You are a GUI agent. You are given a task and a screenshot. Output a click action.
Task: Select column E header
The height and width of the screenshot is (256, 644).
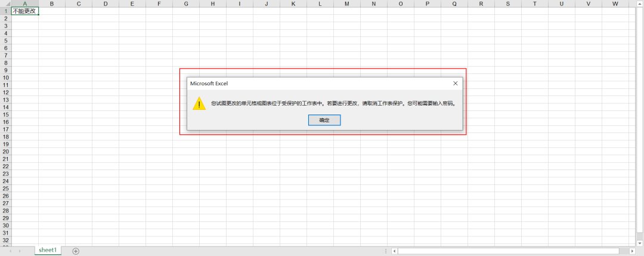(x=132, y=4)
